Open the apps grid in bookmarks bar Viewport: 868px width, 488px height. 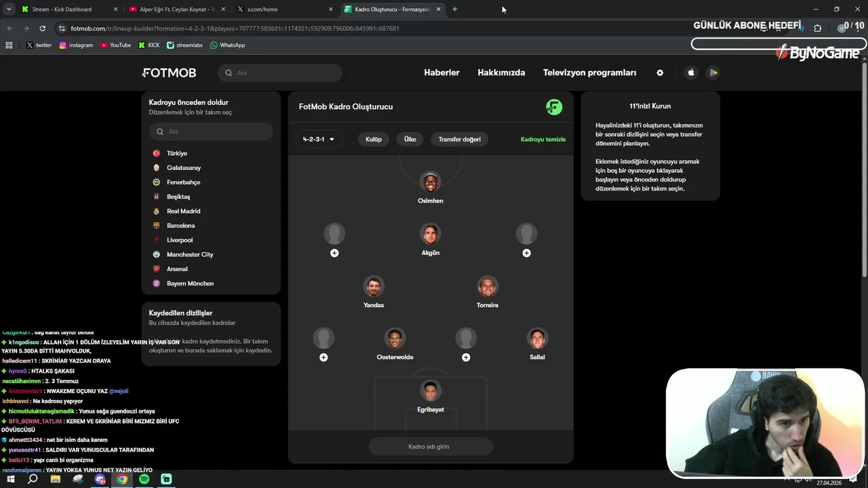(9, 45)
